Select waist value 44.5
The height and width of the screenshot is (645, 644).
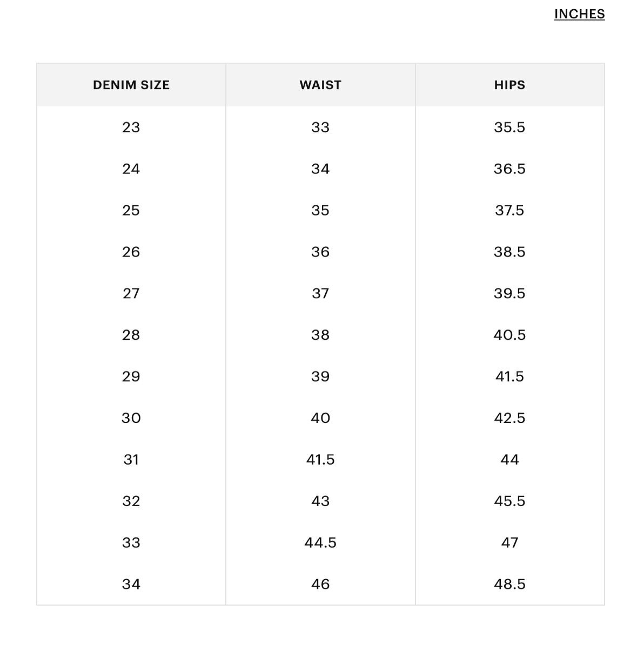tap(320, 542)
